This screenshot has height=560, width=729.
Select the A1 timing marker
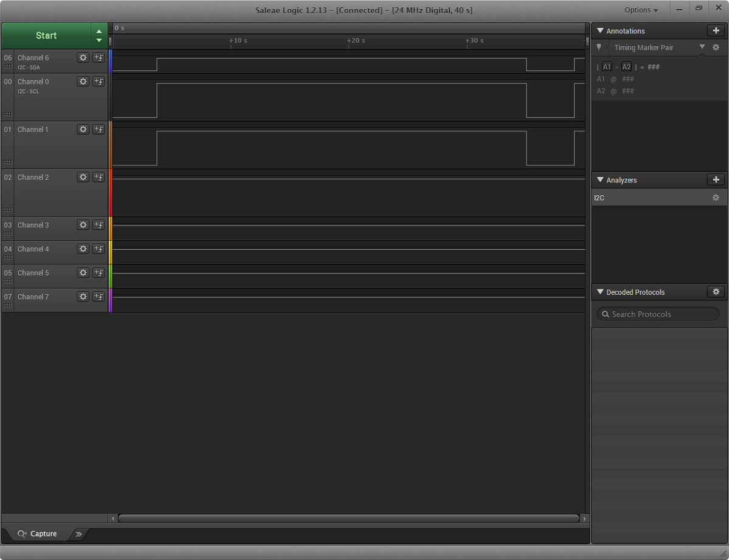606,67
